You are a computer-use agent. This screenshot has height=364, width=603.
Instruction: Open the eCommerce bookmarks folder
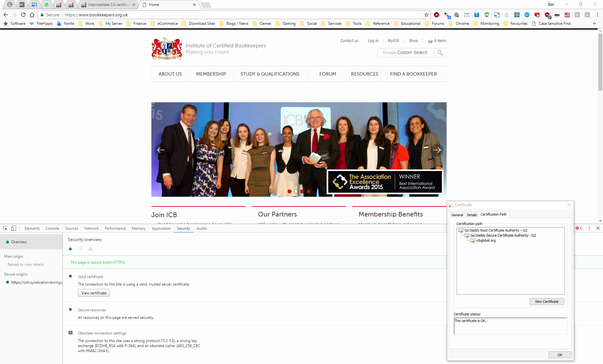(x=164, y=24)
